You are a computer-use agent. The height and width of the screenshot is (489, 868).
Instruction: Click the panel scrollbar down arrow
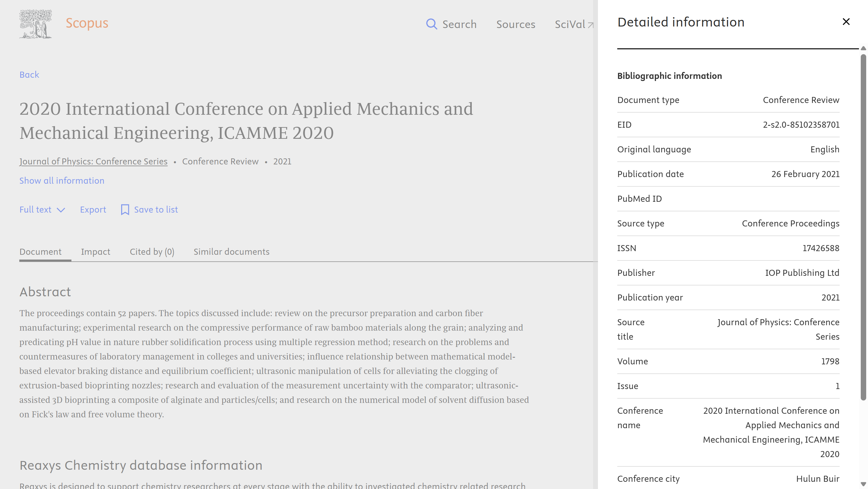(x=863, y=484)
